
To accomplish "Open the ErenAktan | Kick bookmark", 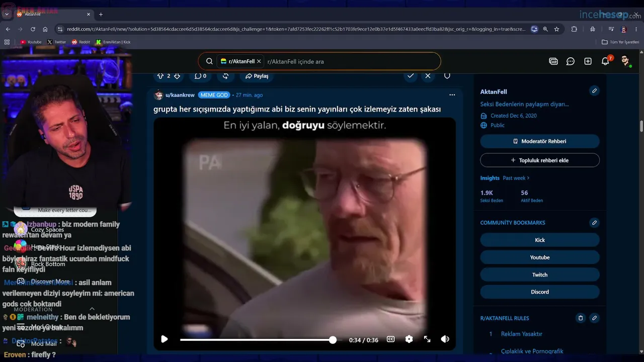I will click(x=113, y=42).
